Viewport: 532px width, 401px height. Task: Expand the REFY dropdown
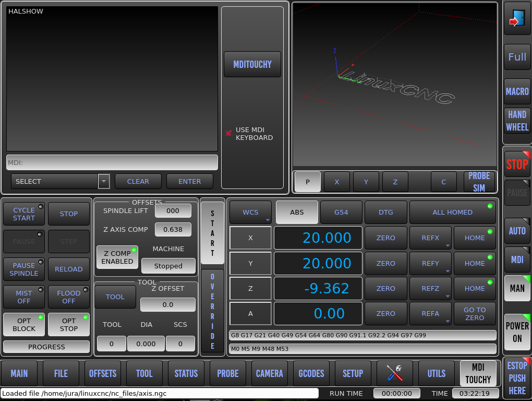(430, 263)
